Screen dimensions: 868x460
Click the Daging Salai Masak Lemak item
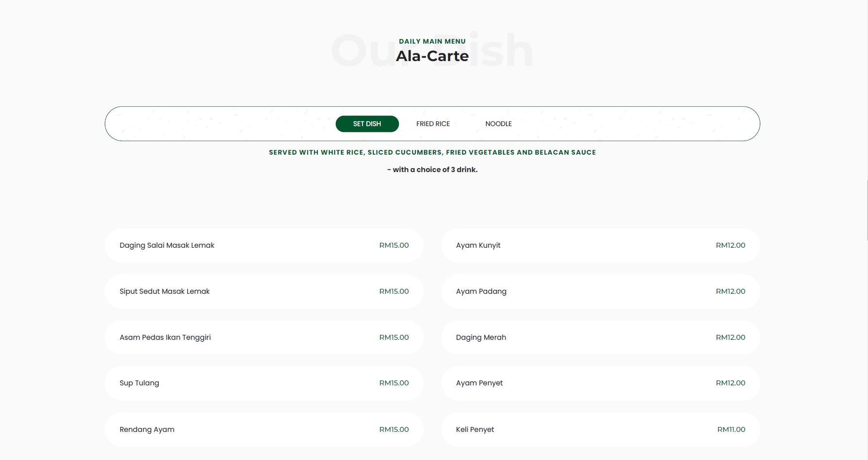(x=167, y=246)
